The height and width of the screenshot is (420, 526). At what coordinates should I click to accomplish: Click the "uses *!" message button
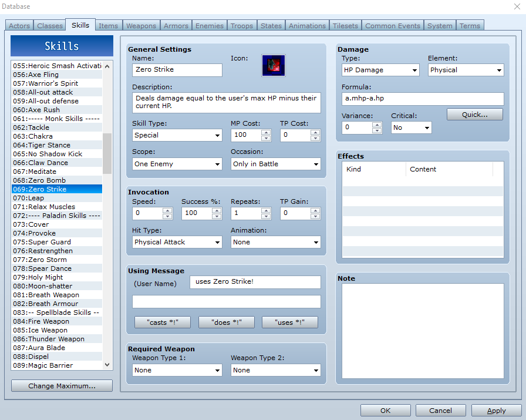click(x=290, y=322)
